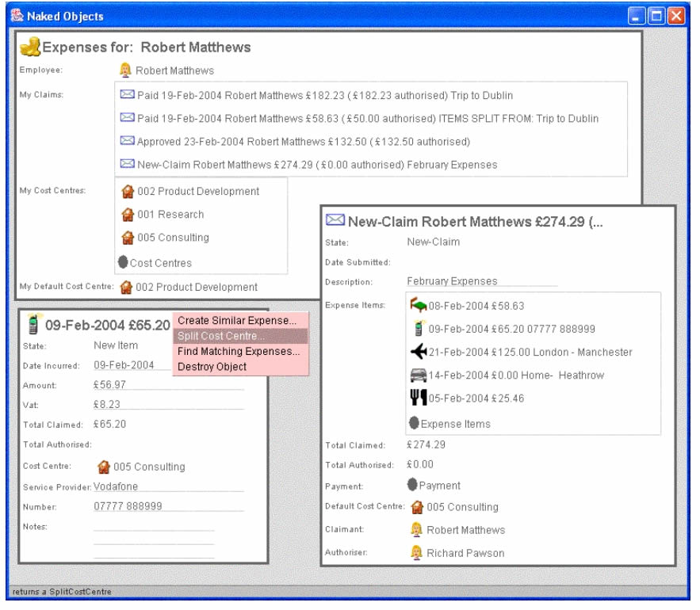Choose Create Similar Expense... menu item
The width and height of the screenshot is (700, 610).
tap(236, 321)
